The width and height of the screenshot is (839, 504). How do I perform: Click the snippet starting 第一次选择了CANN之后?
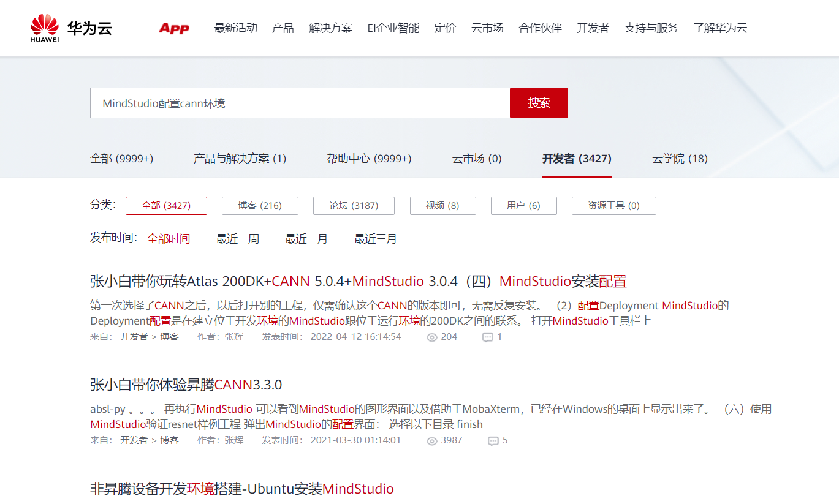[409, 313]
